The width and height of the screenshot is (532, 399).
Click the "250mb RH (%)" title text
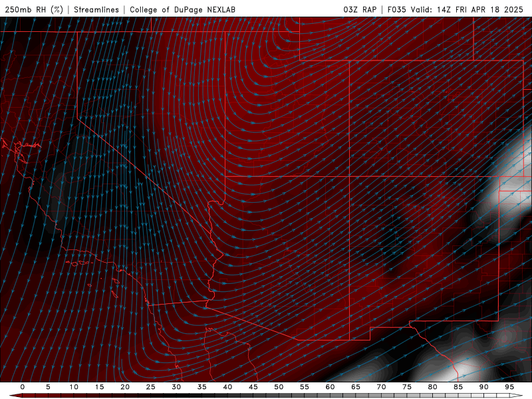[x=34, y=9]
